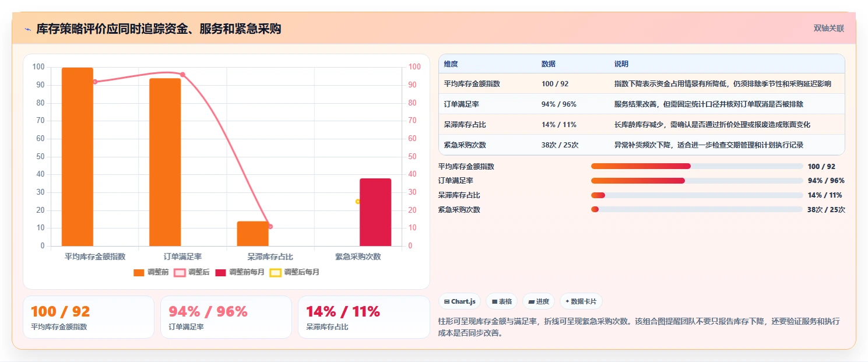Click the 数据 column header
Screen dimensions: 868x362
point(549,64)
